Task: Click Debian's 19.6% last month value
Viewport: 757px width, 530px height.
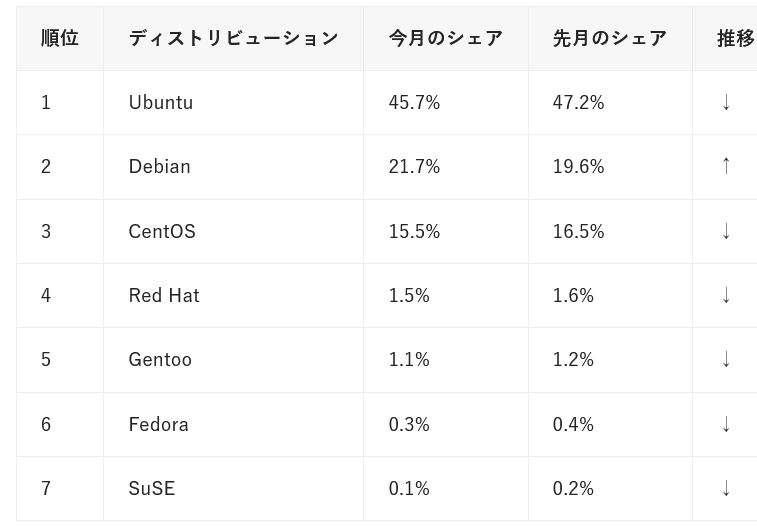Action: (578, 167)
